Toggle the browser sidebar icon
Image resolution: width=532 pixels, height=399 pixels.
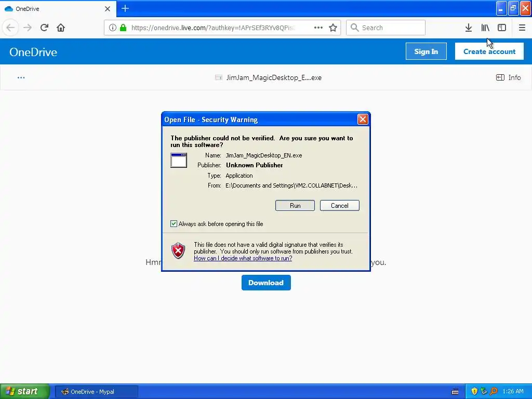(x=502, y=28)
